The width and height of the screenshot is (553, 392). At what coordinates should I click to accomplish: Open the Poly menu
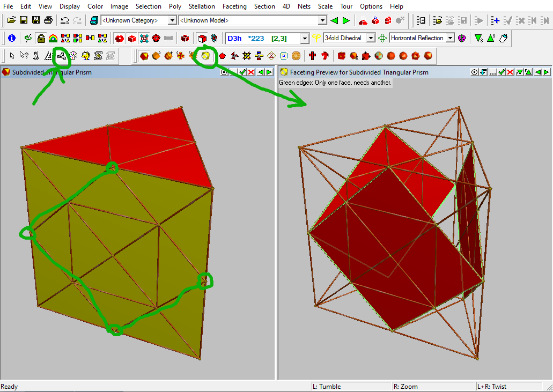[175, 6]
